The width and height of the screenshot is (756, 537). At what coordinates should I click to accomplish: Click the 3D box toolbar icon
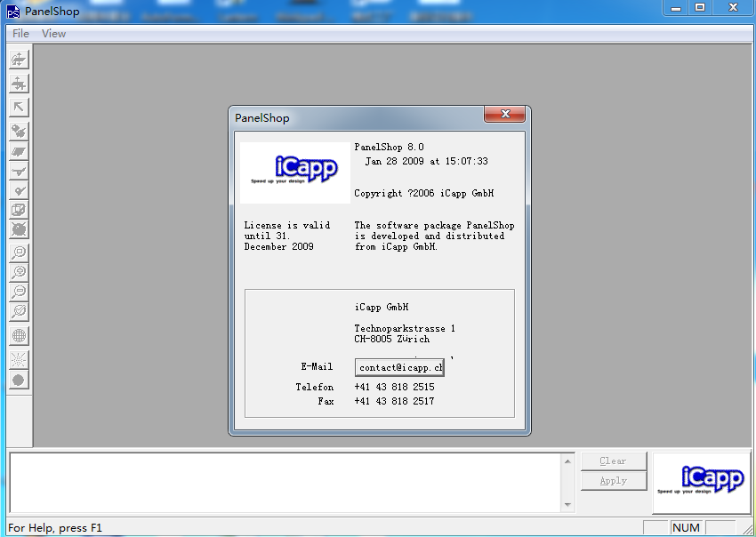pos(19,210)
